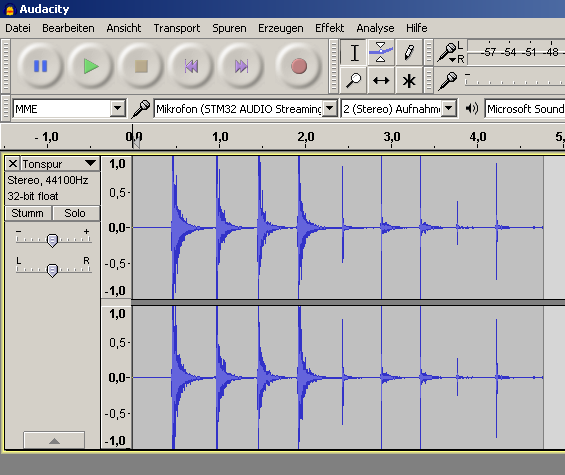Click the track gain slider handle
565x475 pixels.
point(53,240)
